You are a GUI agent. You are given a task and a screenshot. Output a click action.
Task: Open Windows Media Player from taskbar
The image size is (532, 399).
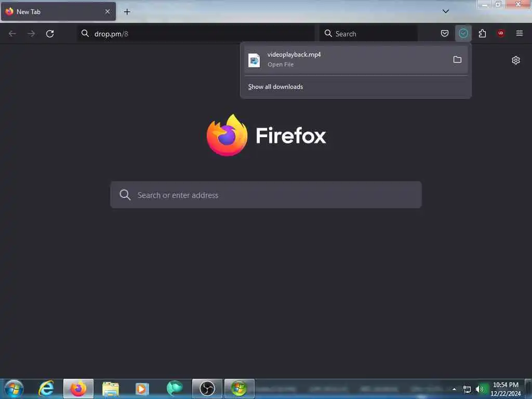(142, 389)
